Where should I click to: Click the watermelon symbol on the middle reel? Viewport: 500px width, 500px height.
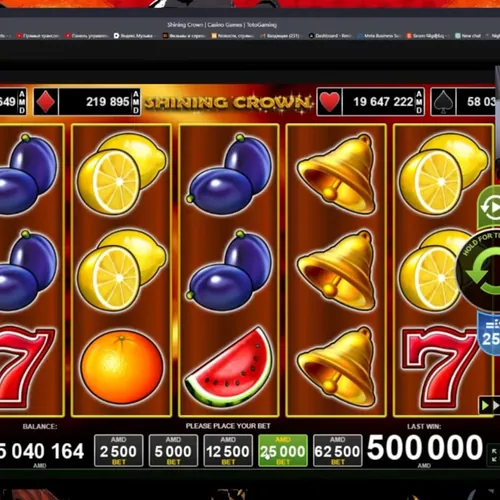click(229, 365)
